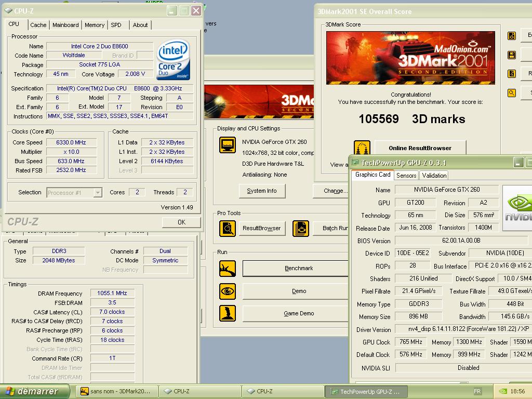This screenshot has height=399, width=532.
Task: Click NVIDIA tray icon near clock
Action: 503,392
